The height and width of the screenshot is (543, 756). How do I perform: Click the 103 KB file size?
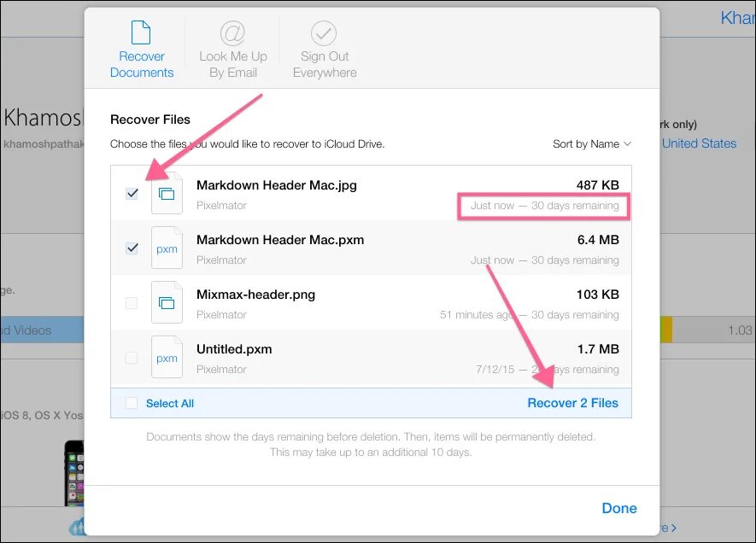598,295
